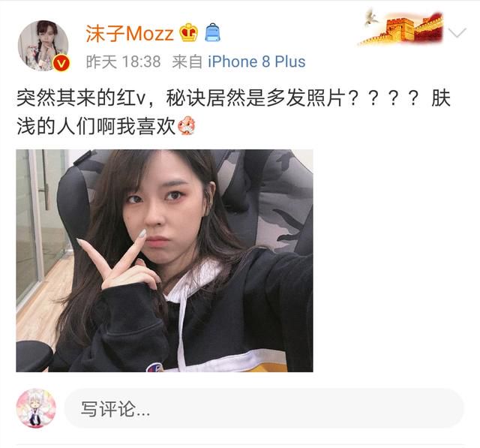Click the Champion logo in the photo
This screenshot has width=480, height=448.
[x=154, y=367]
